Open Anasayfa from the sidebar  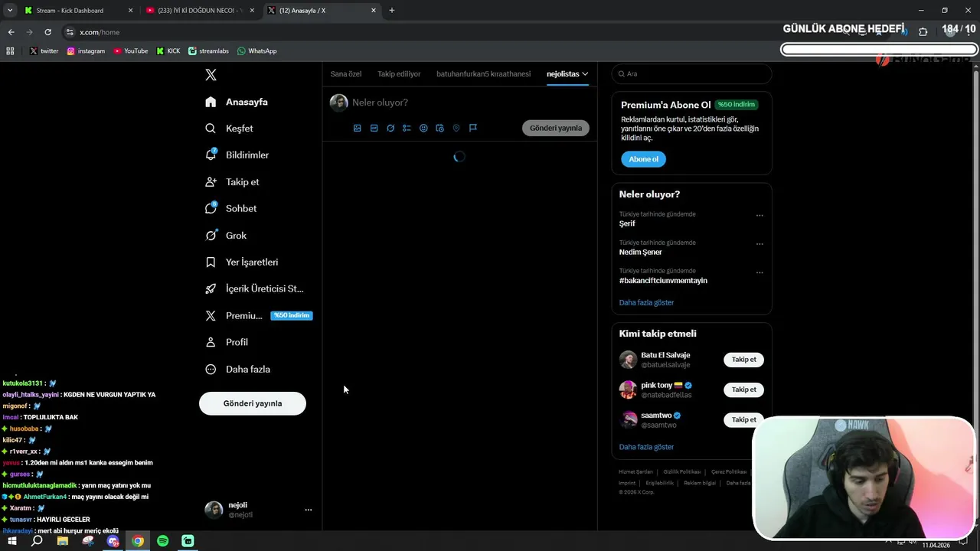point(237,102)
